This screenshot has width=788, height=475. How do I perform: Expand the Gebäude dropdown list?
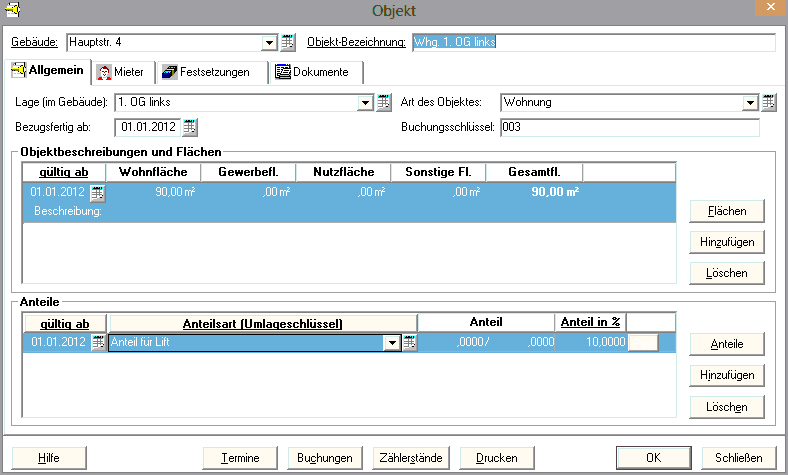click(269, 43)
